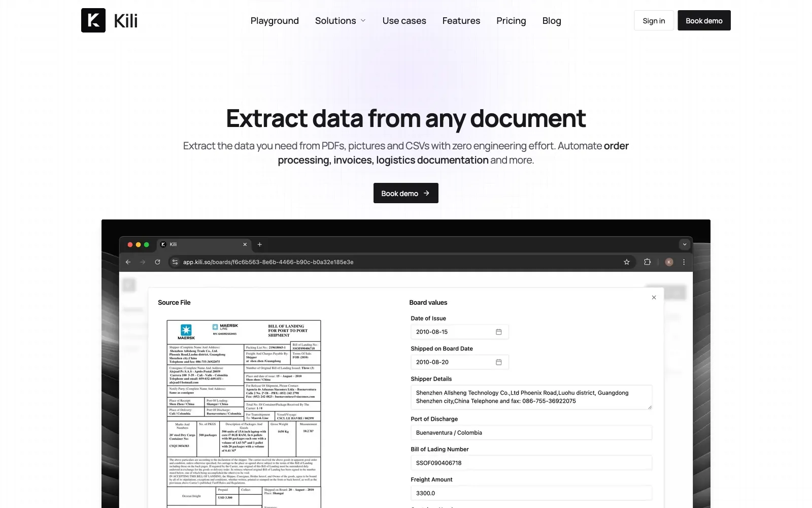Image resolution: width=812 pixels, height=508 pixels.
Task: Open a new browser tab in mockup
Action: [259, 244]
